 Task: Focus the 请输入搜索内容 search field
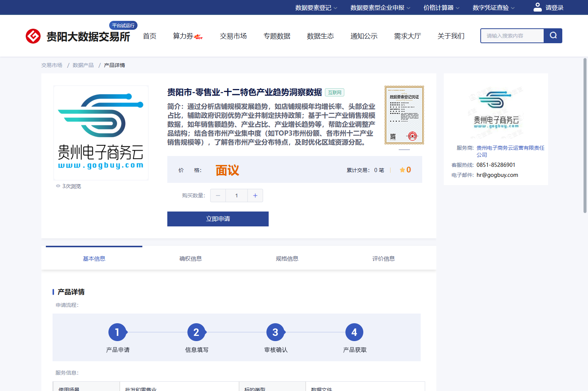(512, 36)
